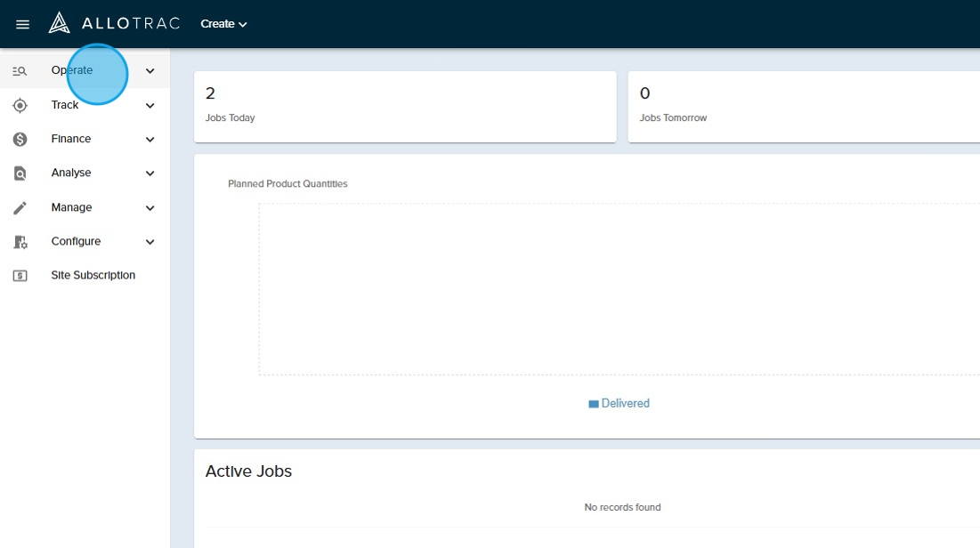This screenshot has height=548, width=980.
Task: Open the Jobs Tomorrow card
Action: click(803, 106)
